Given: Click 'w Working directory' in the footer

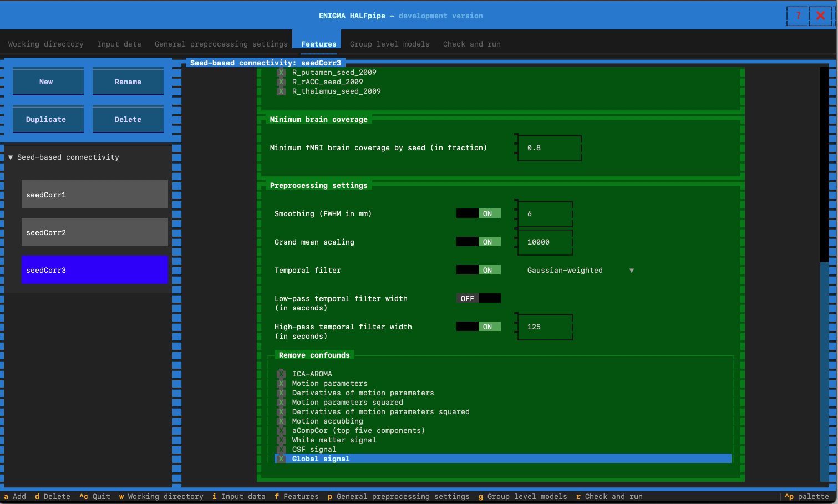Looking at the screenshot, I should coord(161,497).
